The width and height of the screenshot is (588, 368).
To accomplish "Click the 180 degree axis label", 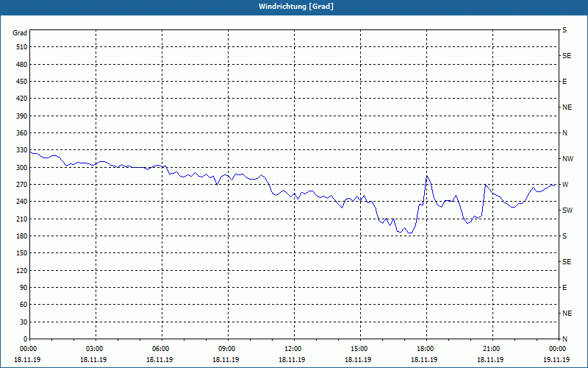I will coord(22,236).
